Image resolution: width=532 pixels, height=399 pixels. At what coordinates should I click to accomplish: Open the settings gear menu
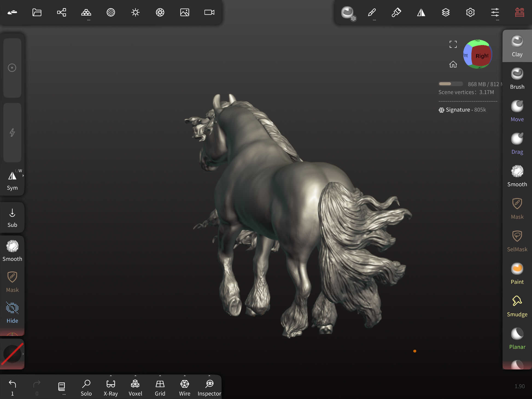pyautogui.click(x=470, y=12)
